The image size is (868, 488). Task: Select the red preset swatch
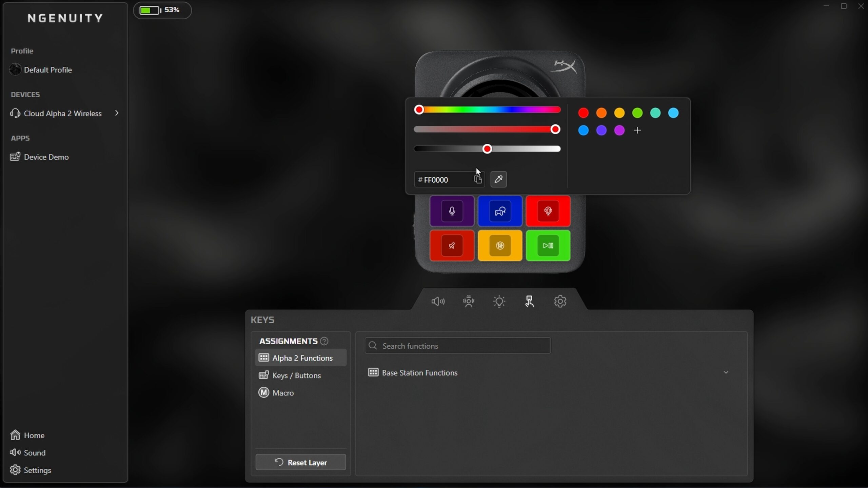click(x=583, y=113)
